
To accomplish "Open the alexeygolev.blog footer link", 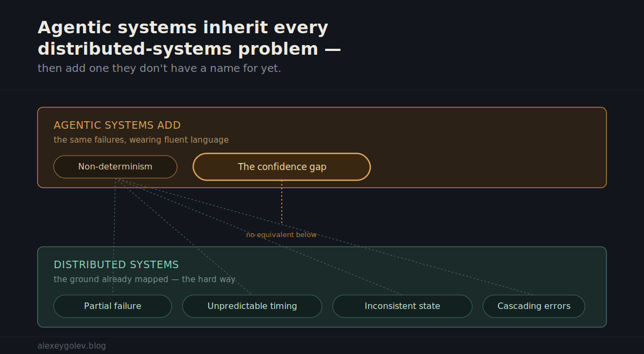I will coord(72,346).
